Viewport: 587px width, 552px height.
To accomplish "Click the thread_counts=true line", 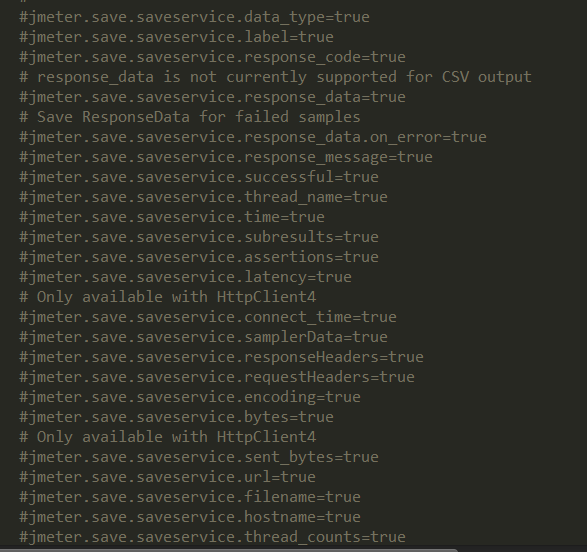I will coord(212,537).
